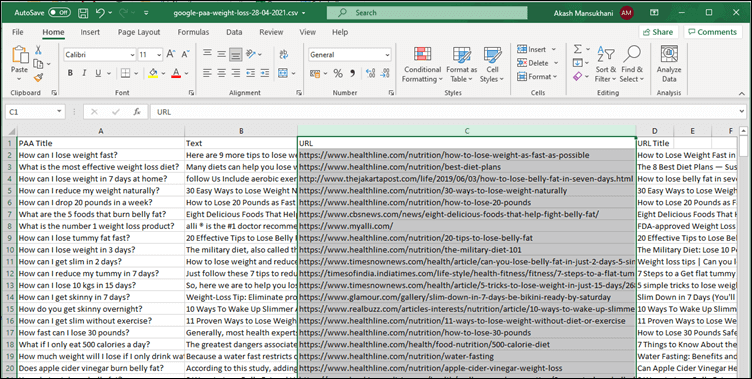Click the Orientation text angle icon

pyautogui.click(x=250, y=54)
